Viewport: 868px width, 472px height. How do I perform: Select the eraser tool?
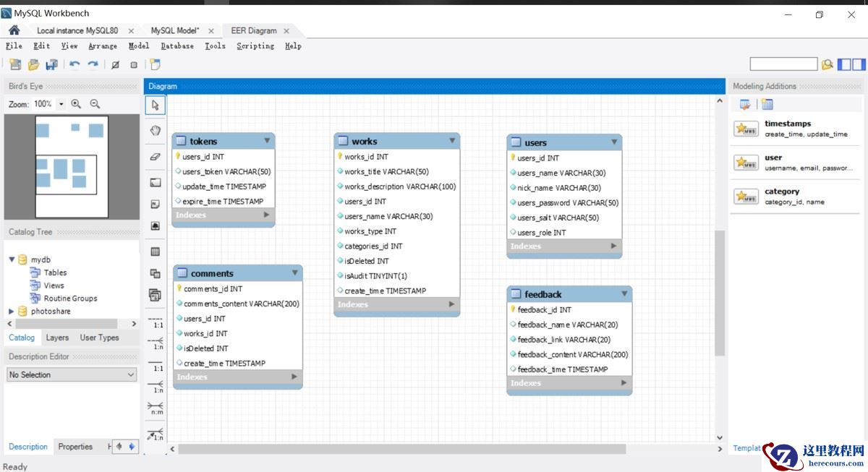point(156,156)
